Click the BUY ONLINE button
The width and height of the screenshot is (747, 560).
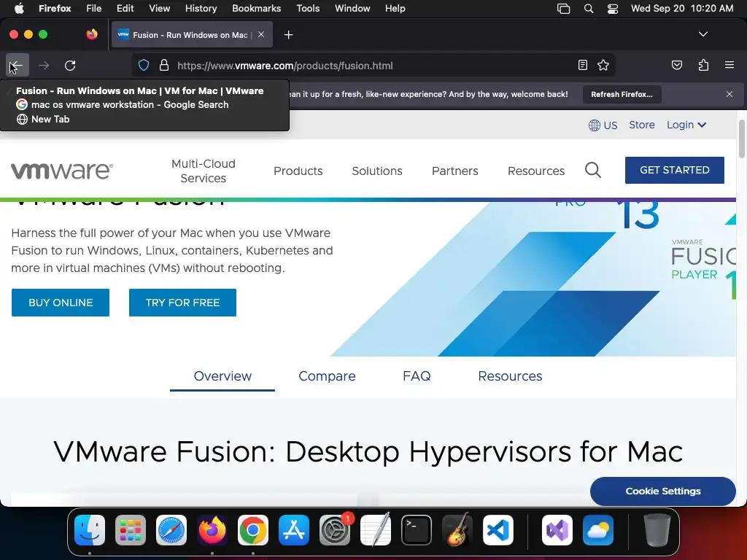click(x=61, y=303)
